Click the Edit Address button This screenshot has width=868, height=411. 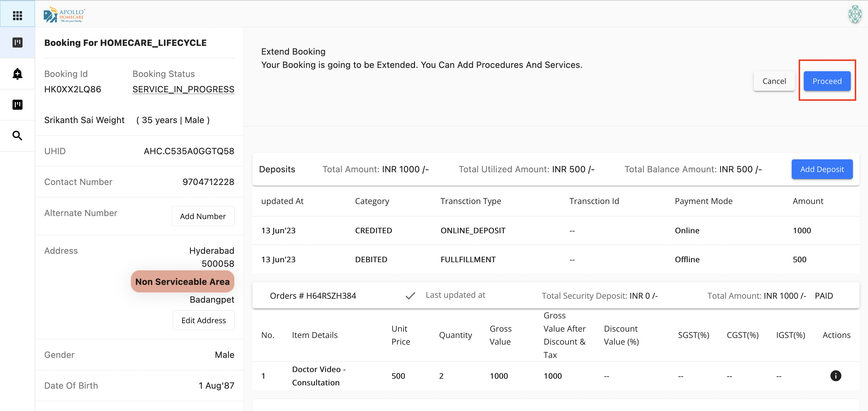coord(203,320)
